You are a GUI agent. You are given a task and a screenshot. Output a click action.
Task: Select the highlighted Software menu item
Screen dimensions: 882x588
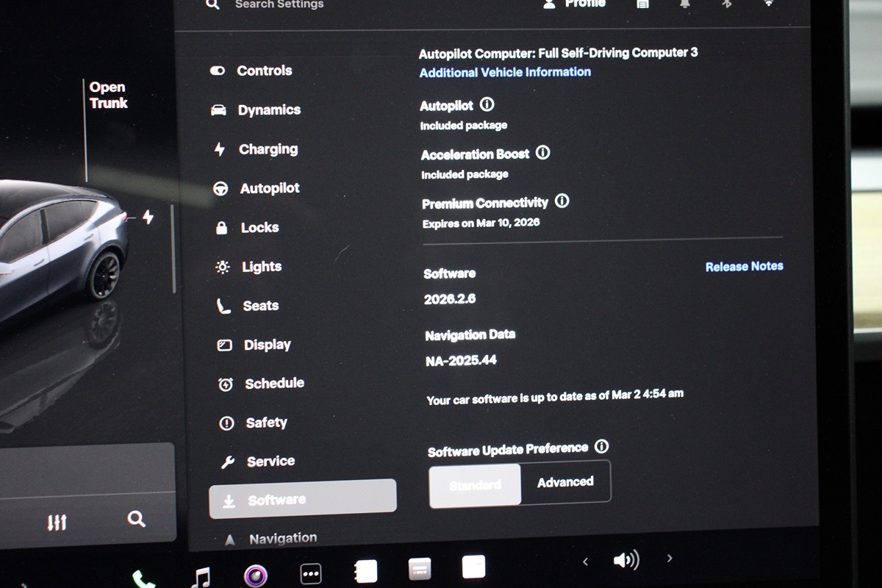point(303,499)
